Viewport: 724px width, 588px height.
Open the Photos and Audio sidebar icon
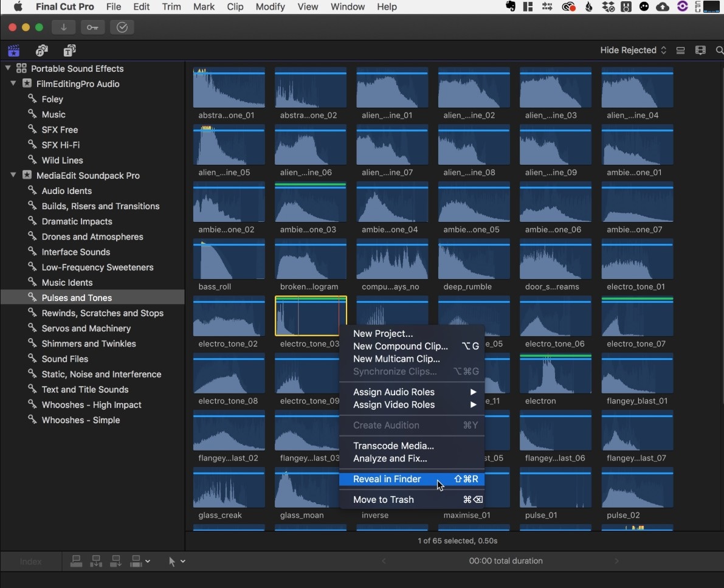(x=41, y=50)
